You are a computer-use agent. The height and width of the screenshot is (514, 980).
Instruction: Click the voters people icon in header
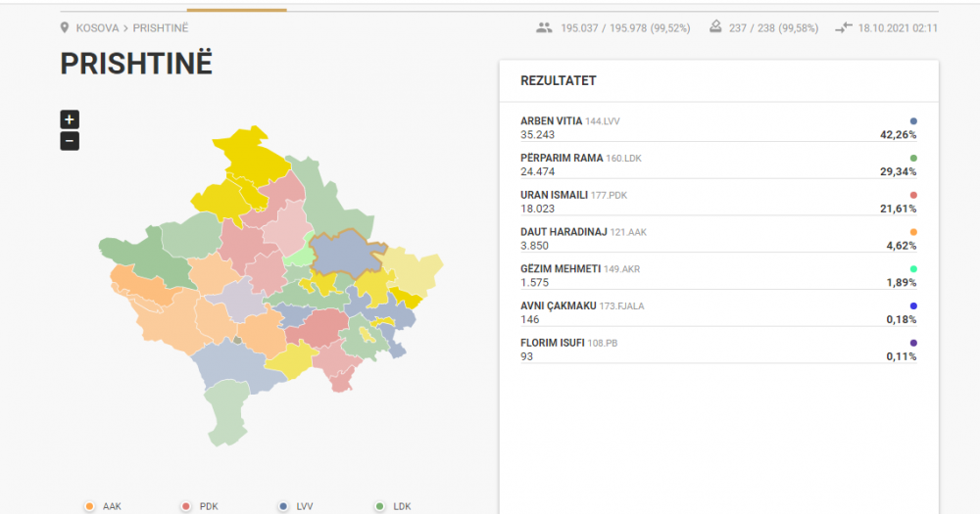point(544,27)
